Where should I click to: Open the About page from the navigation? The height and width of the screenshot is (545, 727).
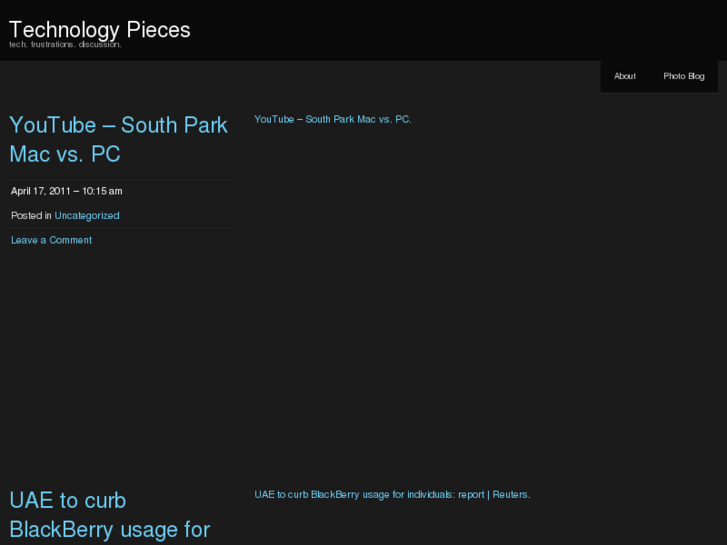pyautogui.click(x=625, y=76)
